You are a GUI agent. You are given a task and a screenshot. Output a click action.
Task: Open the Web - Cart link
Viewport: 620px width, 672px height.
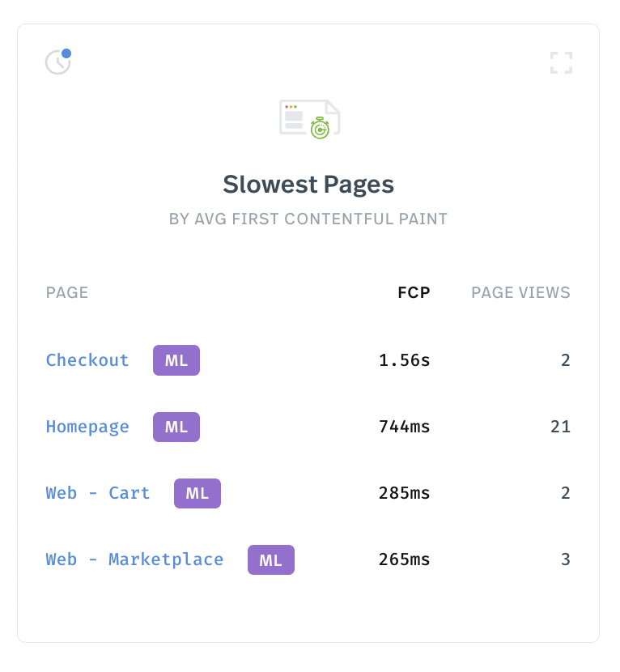(x=98, y=493)
